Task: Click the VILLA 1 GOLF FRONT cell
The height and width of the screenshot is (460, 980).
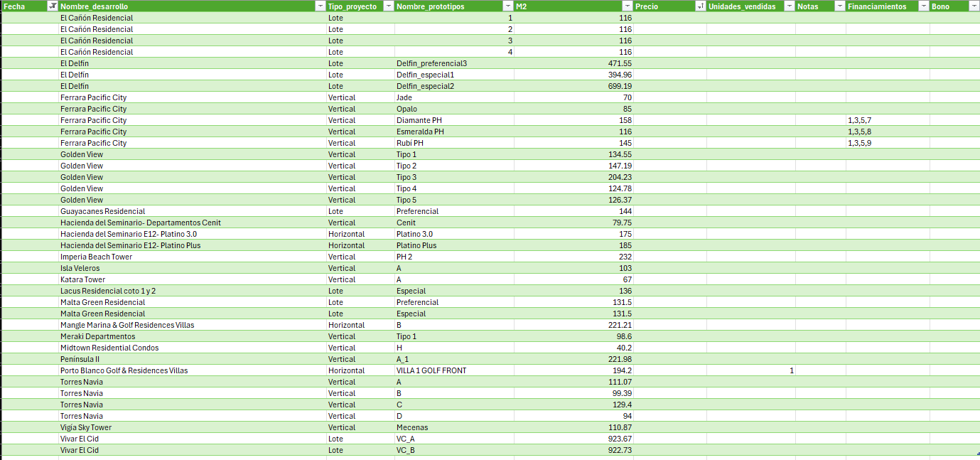Action: coord(431,370)
